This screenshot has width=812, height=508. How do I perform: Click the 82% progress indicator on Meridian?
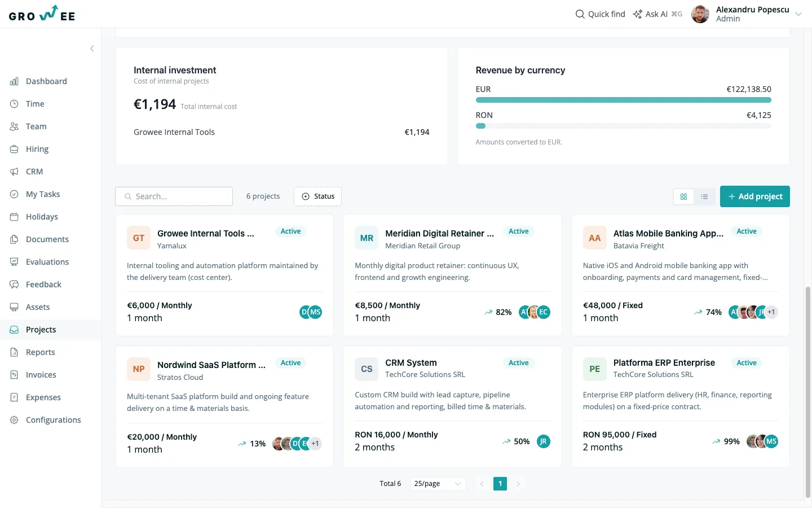click(x=498, y=312)
